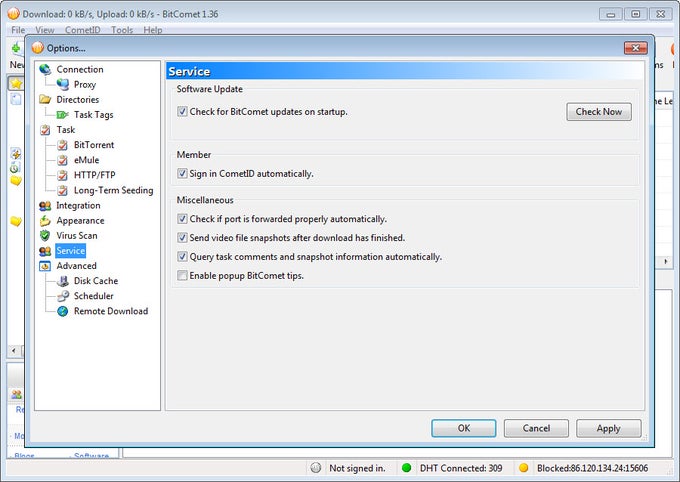680x482 pixels.
Task: Click the BitComet logo in title bar
Action: [x=13, y=13]
